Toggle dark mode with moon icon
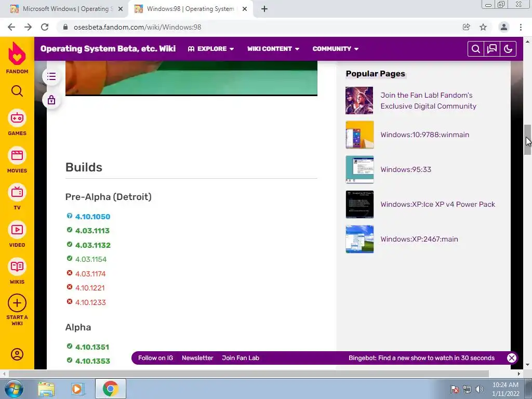 click(x=508, y=49)
